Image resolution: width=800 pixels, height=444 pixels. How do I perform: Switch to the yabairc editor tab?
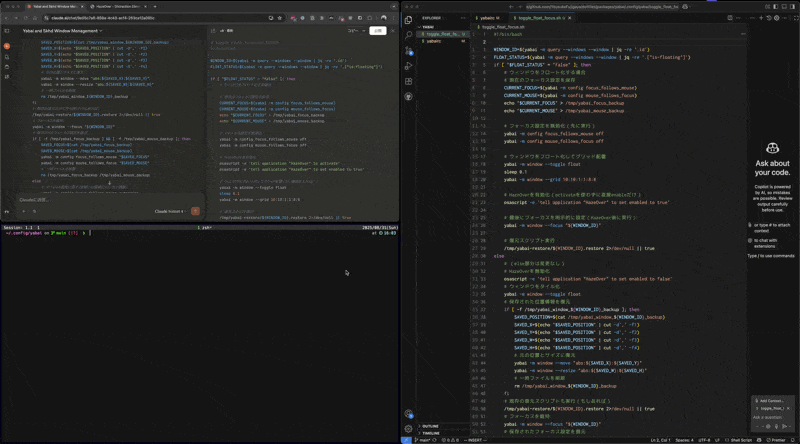(x=488, y=18)
